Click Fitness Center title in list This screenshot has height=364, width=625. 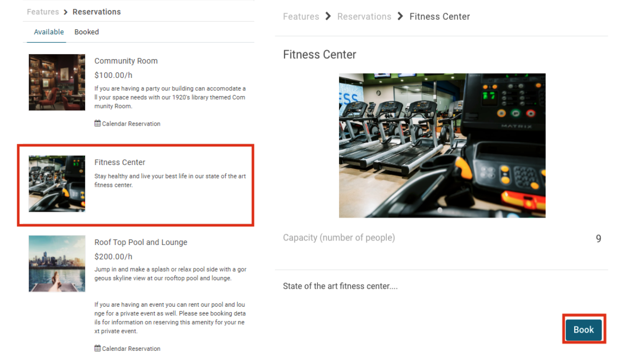tap(120, 162)
